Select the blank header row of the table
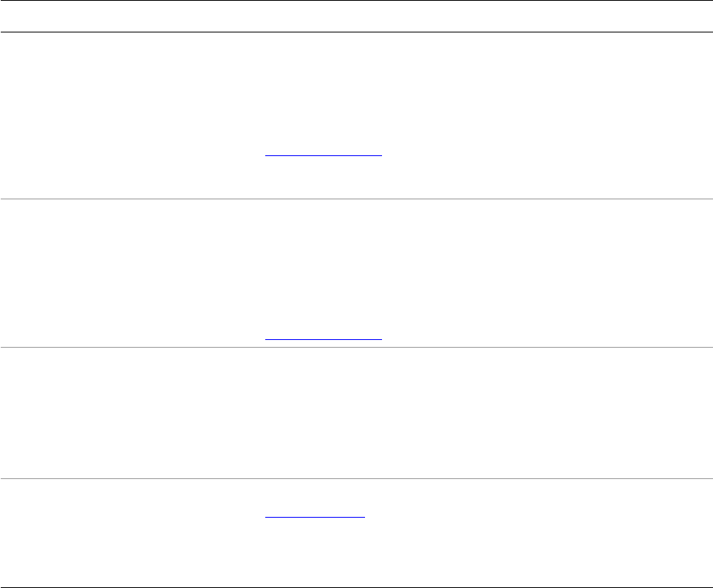 pyautogui.click(x=356, y=16)
